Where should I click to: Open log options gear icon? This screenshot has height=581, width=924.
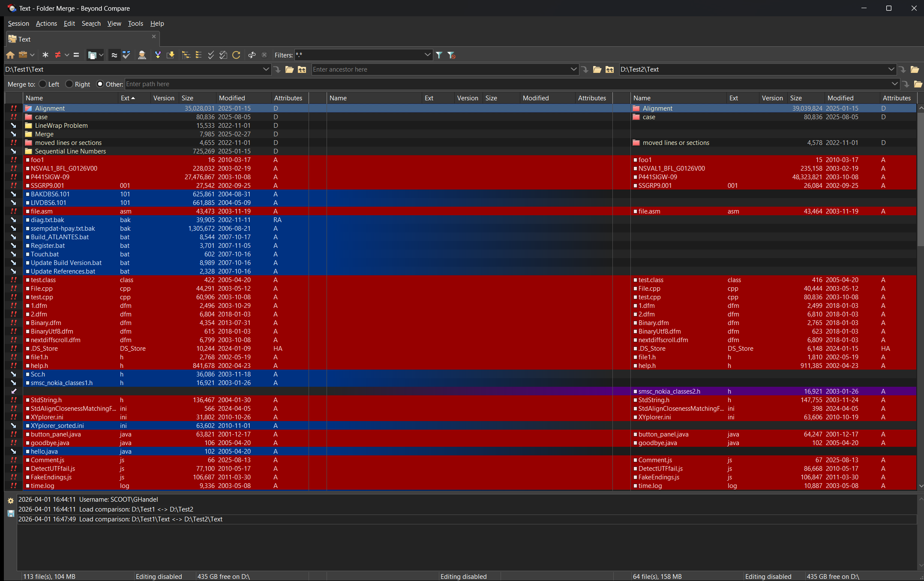click(11, 500)
